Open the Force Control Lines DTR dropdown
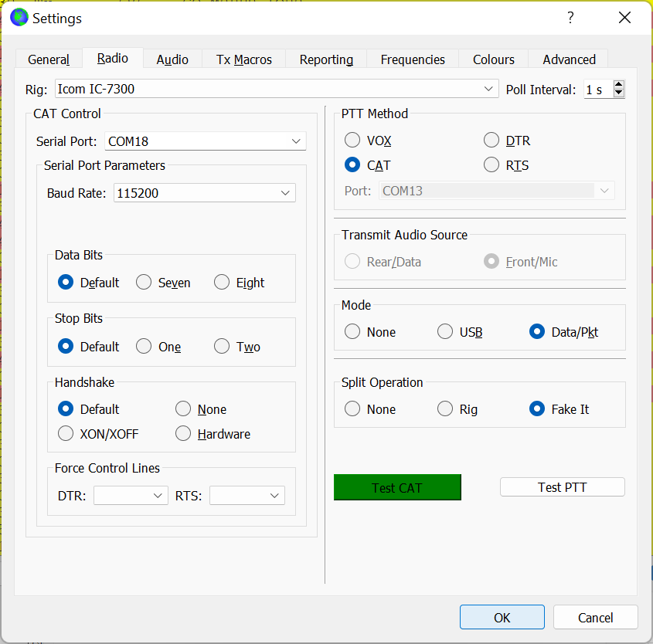 pos(131,496)
